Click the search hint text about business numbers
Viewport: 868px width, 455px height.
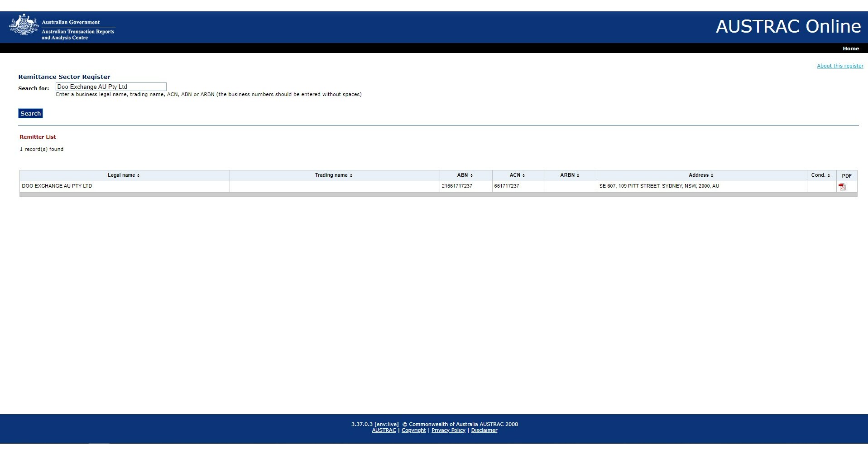(209, 94)
